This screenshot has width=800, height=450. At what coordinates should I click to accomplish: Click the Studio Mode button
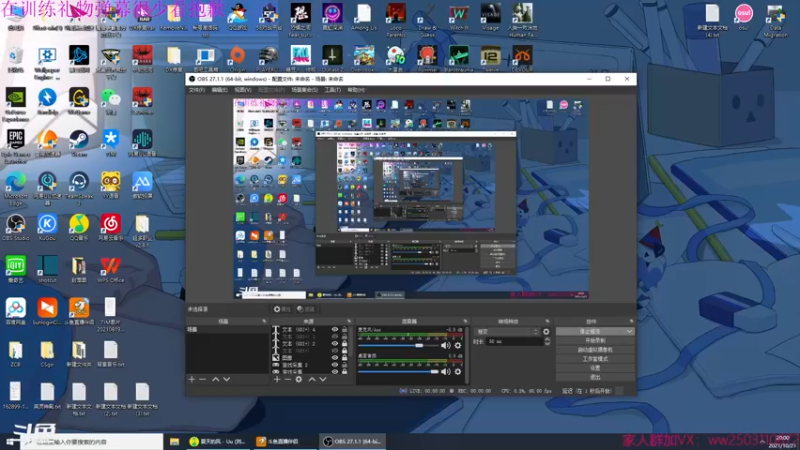[595, 359]
